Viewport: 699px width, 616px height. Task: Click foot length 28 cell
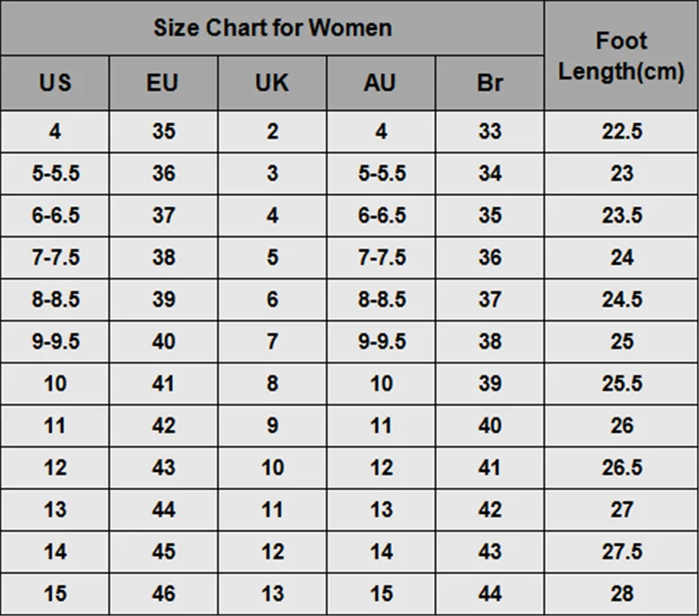[622, 593]
